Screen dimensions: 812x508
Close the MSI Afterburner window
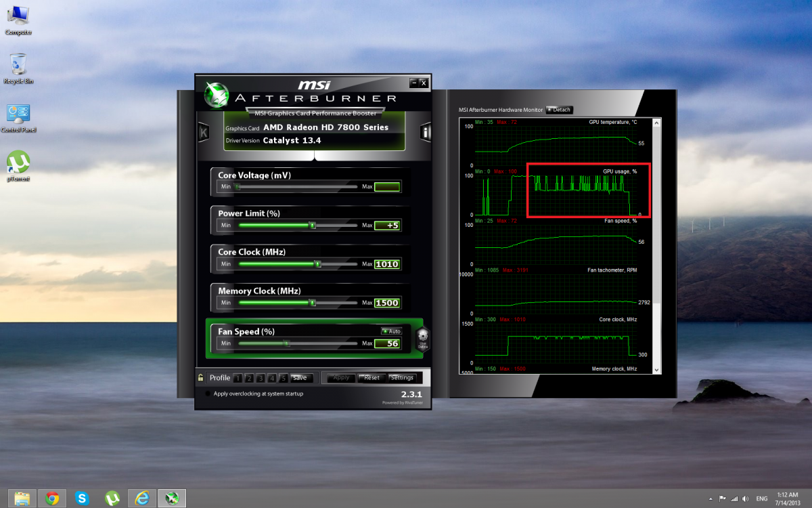click(x=424, y=83)
